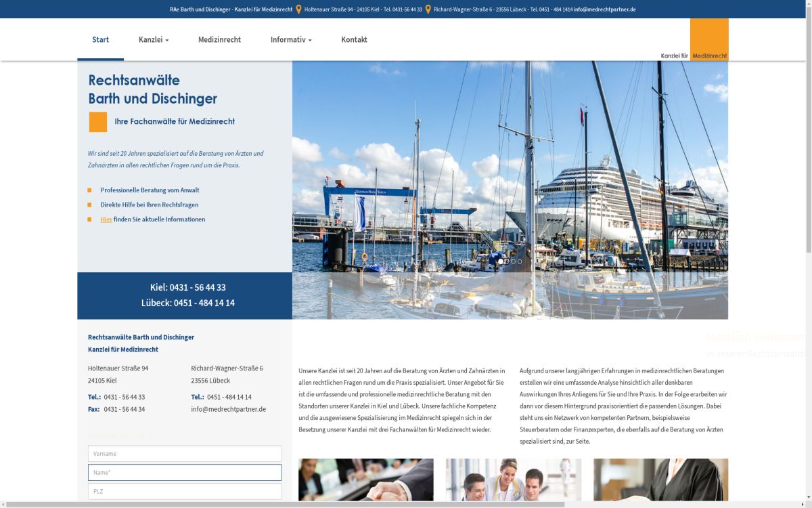Click into the Name* text field
The height and width of the screenshot is (508, 812).
[184, 472]
